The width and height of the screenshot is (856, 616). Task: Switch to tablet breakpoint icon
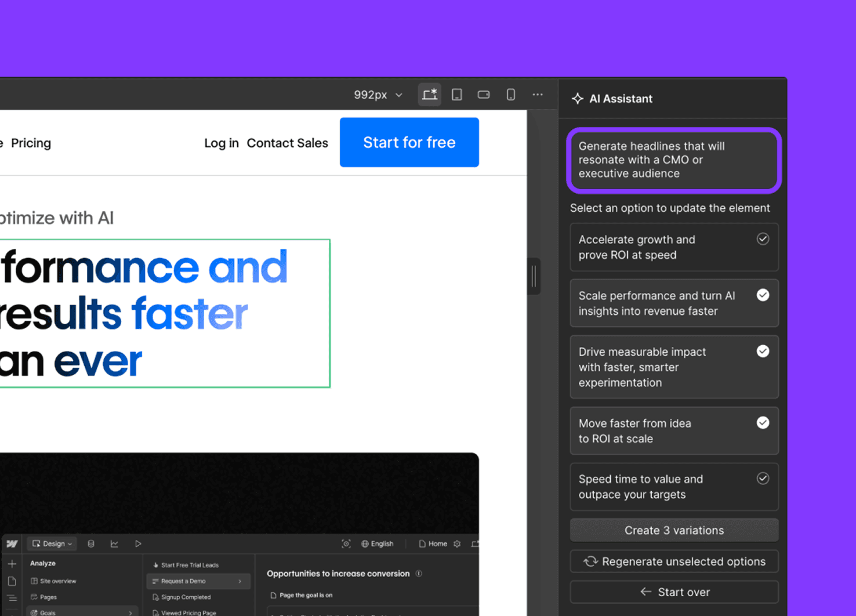(457, 95)
